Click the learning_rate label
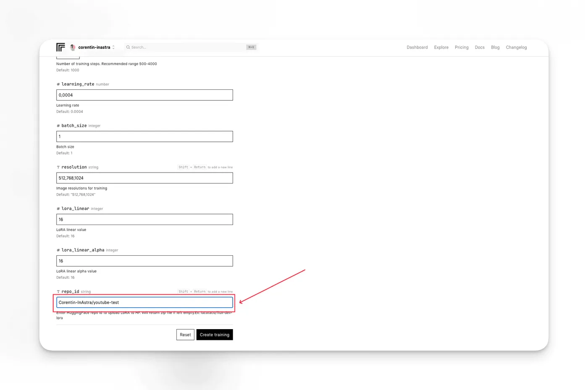This screenshot has width=588, height=390. coord(78,84)
